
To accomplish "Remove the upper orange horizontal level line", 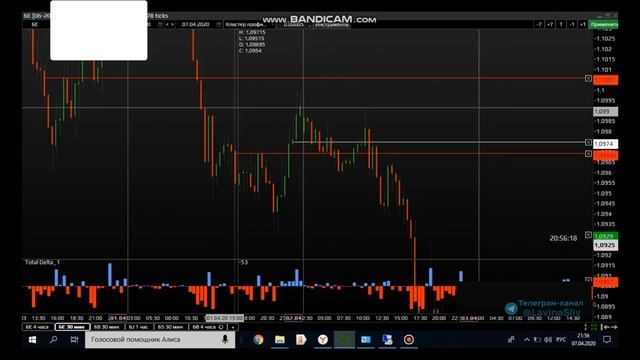I will (588, 78).
